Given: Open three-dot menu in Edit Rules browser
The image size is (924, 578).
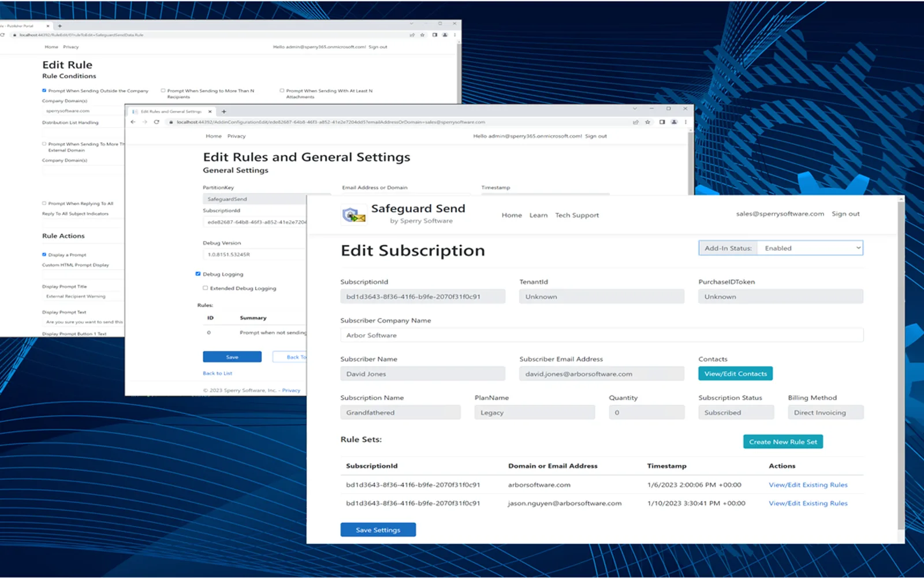Looking at the screenshot, I should [x=685, y=122].
